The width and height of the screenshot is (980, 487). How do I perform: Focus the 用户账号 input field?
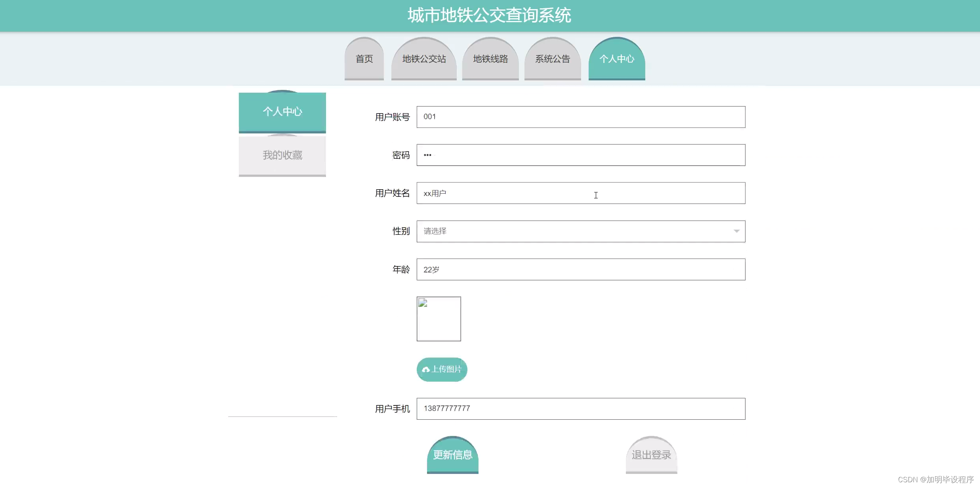[580, 117]
